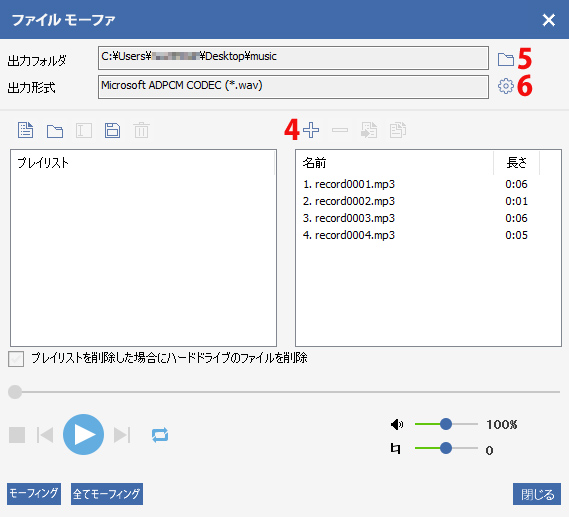This screenshot has height=517, width=569.
Task: Click the add files plus icon
Action: point(311,130)
